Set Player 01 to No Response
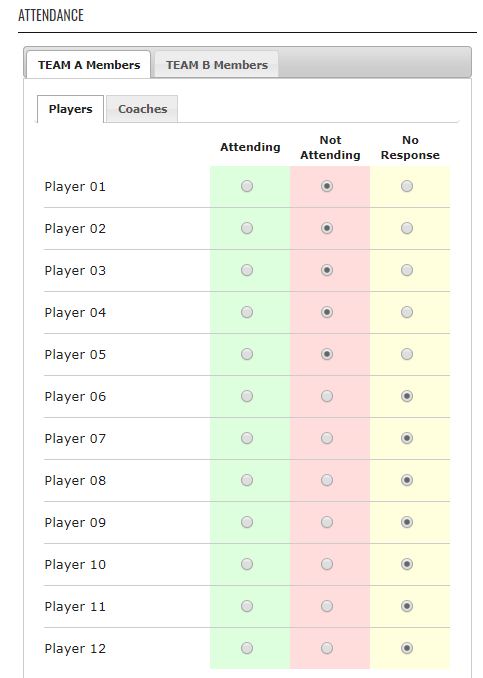Image resolution: width=483 pixels, height=678 pixels. [407, 186]
